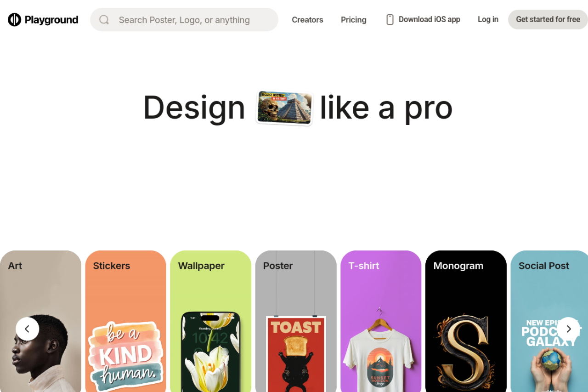Open the Creators page
588x392 pixels.
[307, 20]
